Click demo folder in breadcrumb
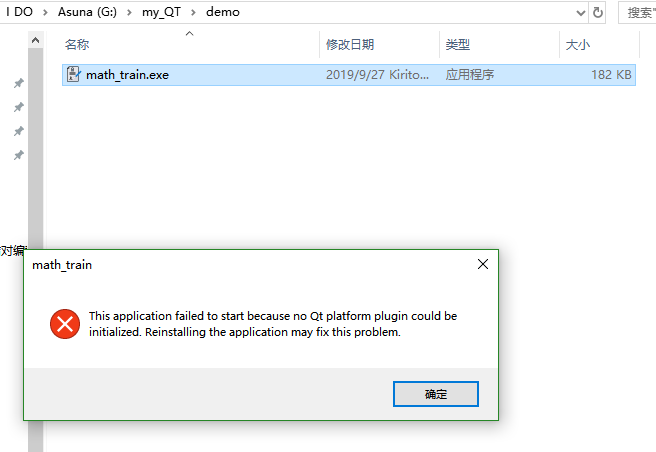656x452 pixels. [x=223, y=12]
